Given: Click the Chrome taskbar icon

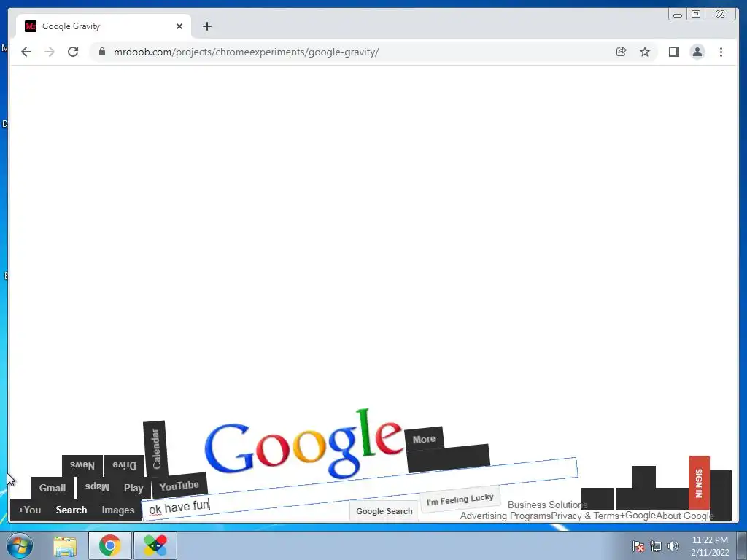Looking at the screenshot, I should click(109, 545).
